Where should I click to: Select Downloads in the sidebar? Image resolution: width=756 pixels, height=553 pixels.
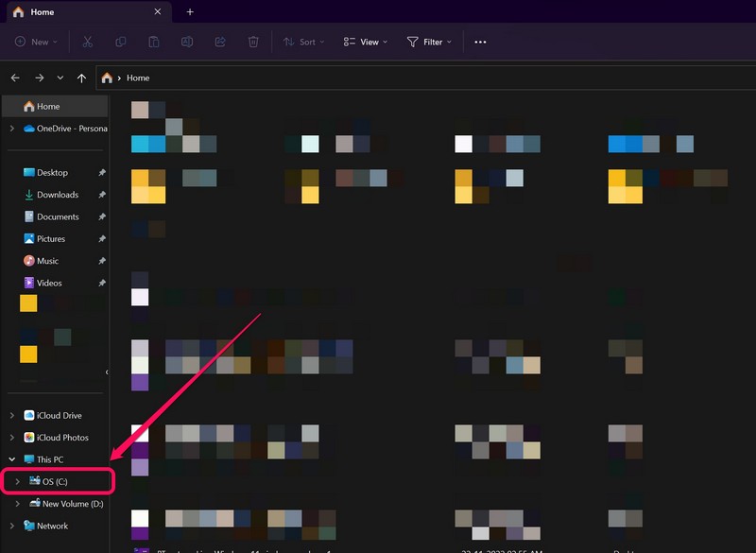pyautogui.click(x=58, y=195)
